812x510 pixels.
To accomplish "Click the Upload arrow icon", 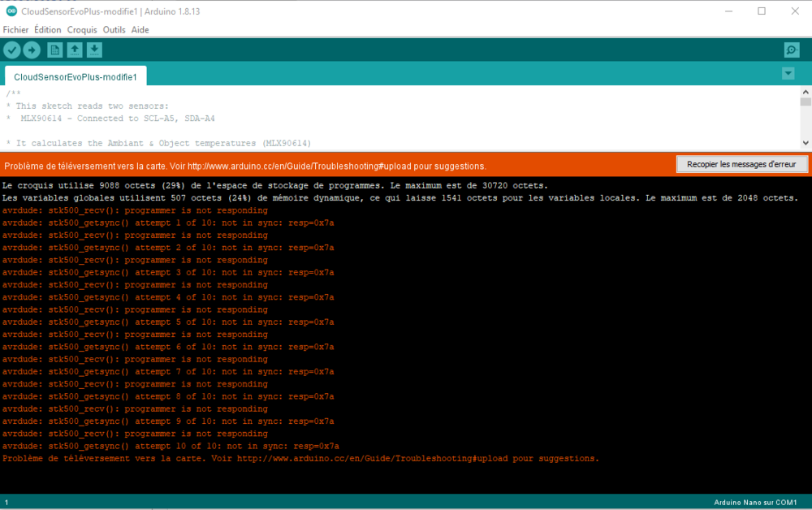I will (32, 50).
